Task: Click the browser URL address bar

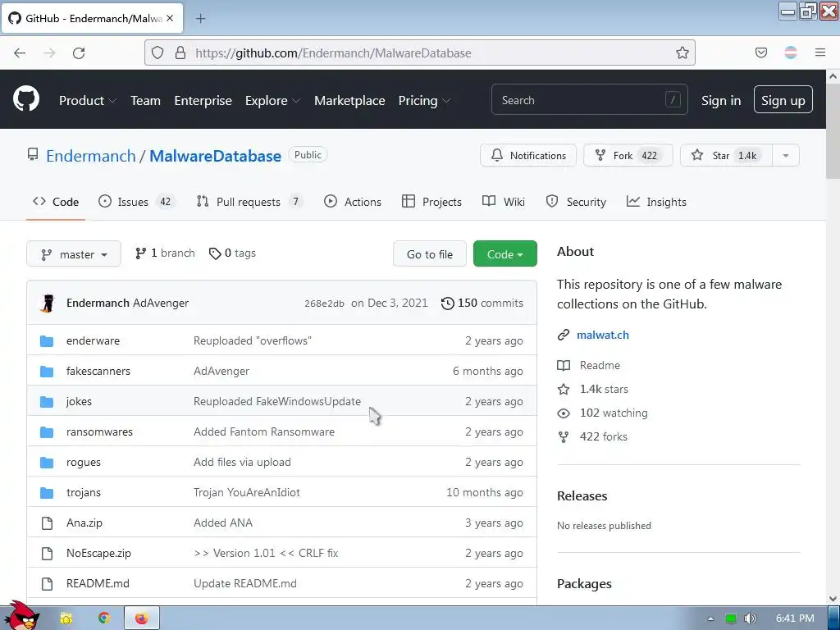Action: point(420,52)
